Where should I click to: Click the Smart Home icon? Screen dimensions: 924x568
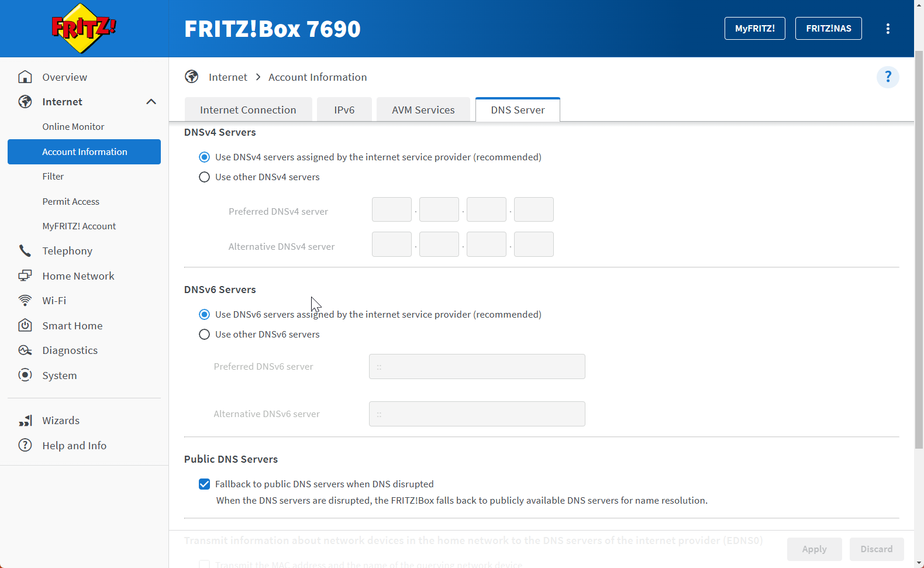click(x=25, y=326)
